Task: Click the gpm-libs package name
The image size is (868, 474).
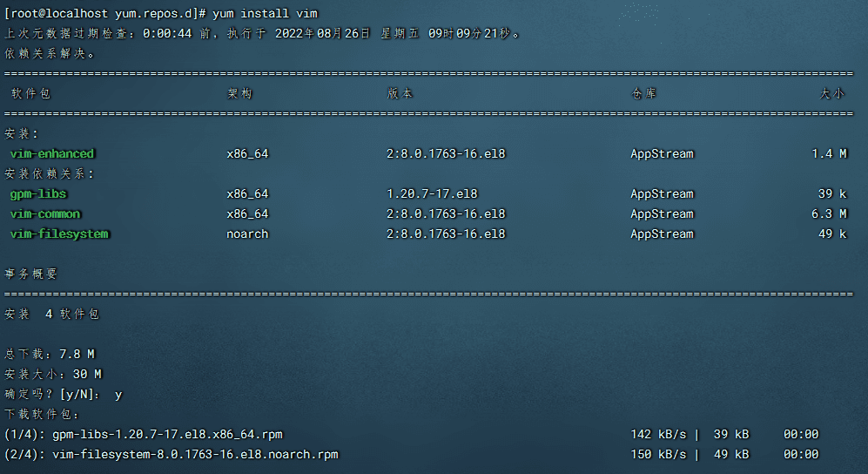Action: click(x=38, y=194)
